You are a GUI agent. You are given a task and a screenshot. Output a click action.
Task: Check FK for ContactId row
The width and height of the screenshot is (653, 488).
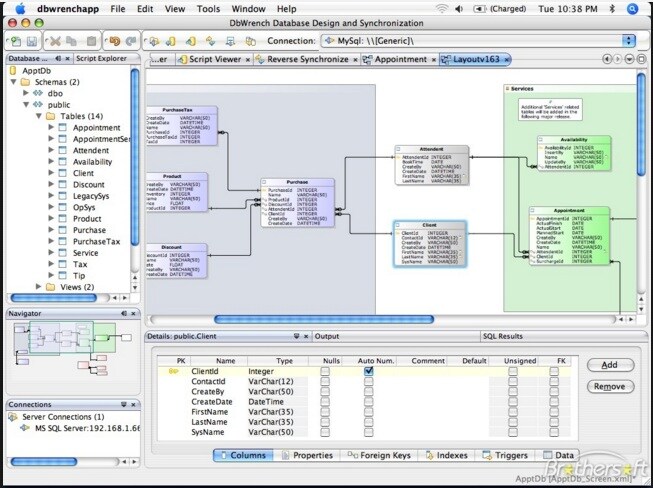coord(554,381)
